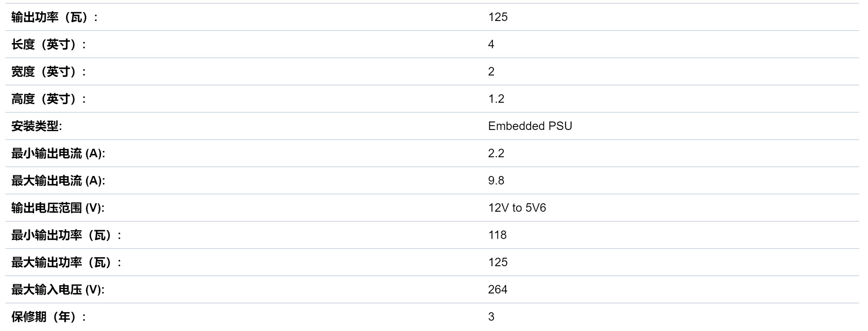Viewport: 868px width, 331px height.
Task: Click the 9.8 maximum current value
Action: [496, 180]
